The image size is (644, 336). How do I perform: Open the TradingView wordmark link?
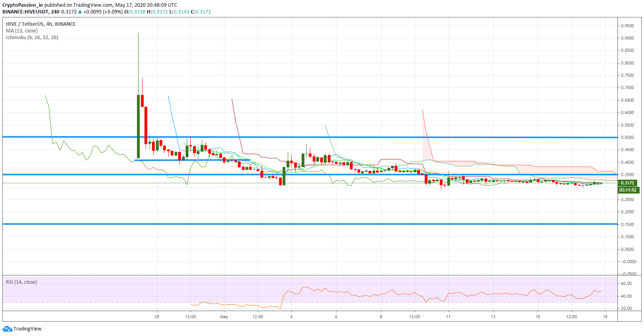[27, 329]
